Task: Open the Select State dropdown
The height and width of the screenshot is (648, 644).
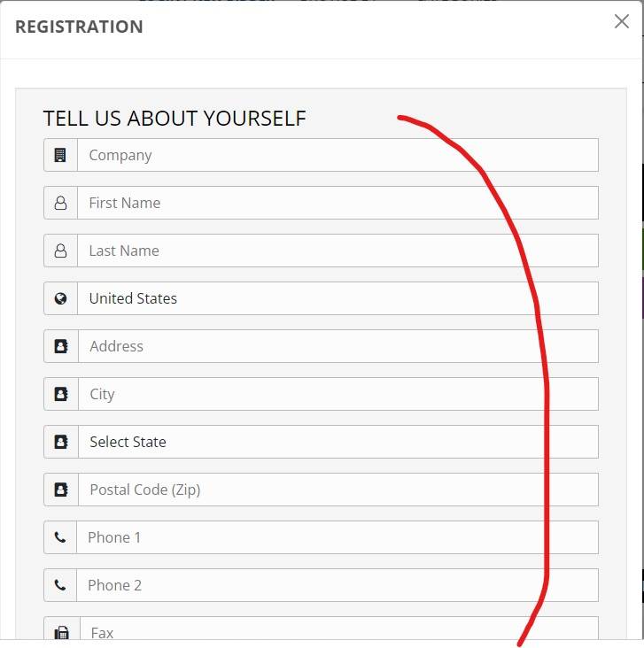Action: (338, 442)
